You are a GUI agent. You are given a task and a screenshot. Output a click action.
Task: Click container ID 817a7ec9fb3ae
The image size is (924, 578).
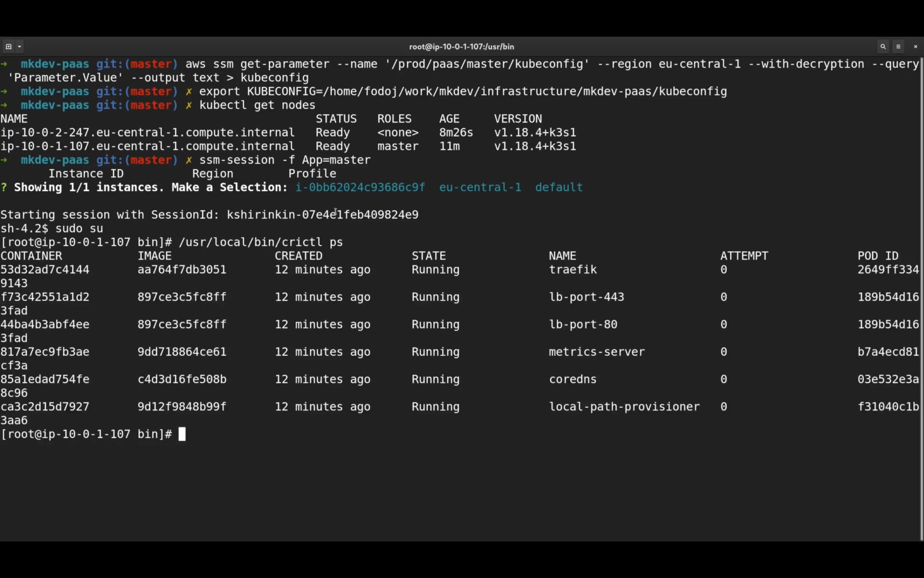coord(45,352)
